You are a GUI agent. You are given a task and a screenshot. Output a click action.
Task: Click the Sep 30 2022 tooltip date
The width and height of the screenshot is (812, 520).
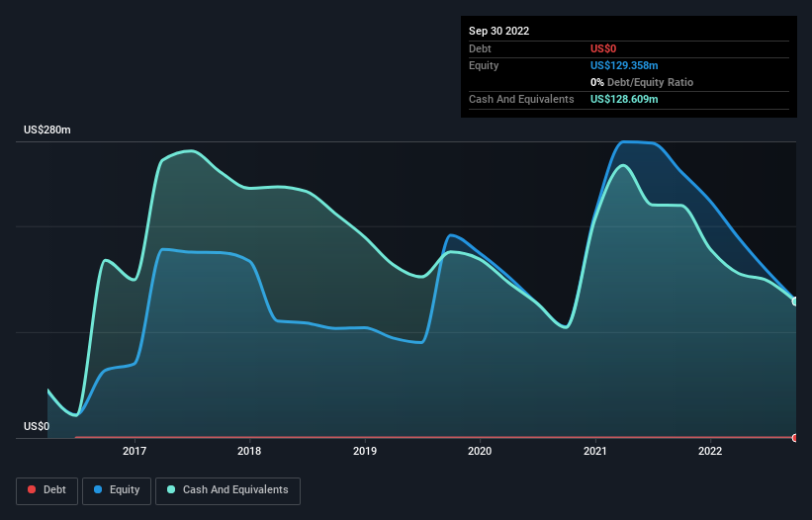coord(499,31)
